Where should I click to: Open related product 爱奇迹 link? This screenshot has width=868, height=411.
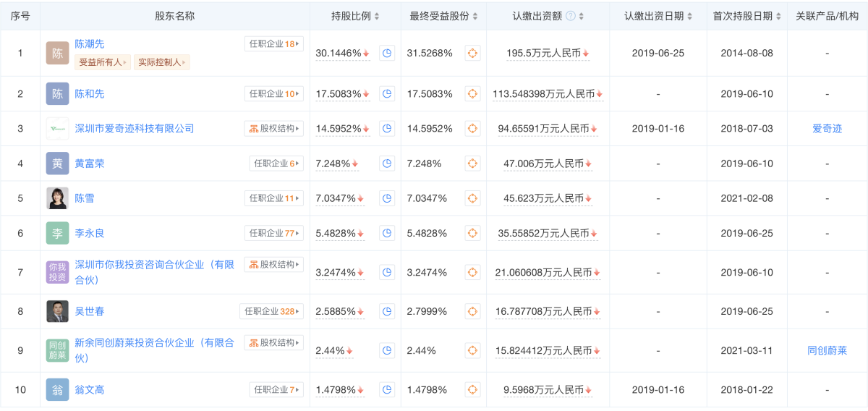point(827,128)
